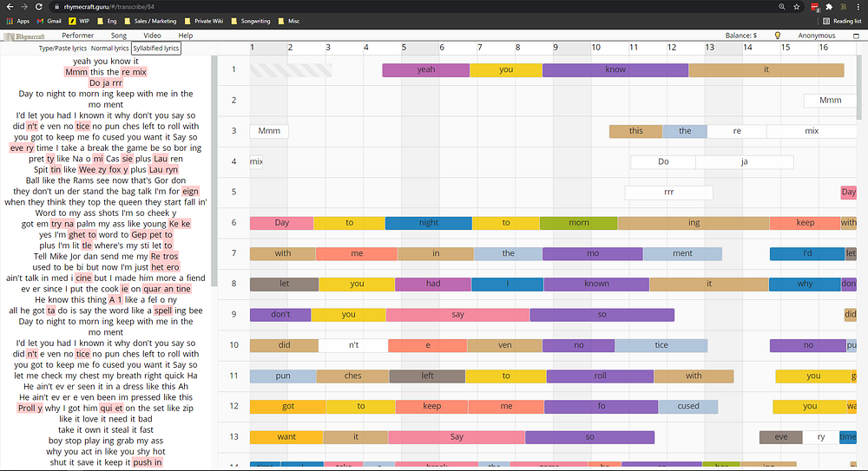Click lyric line 'Ball like the Rams see now that's Gor don'
868x471 pixels.
tap(106, 180)
